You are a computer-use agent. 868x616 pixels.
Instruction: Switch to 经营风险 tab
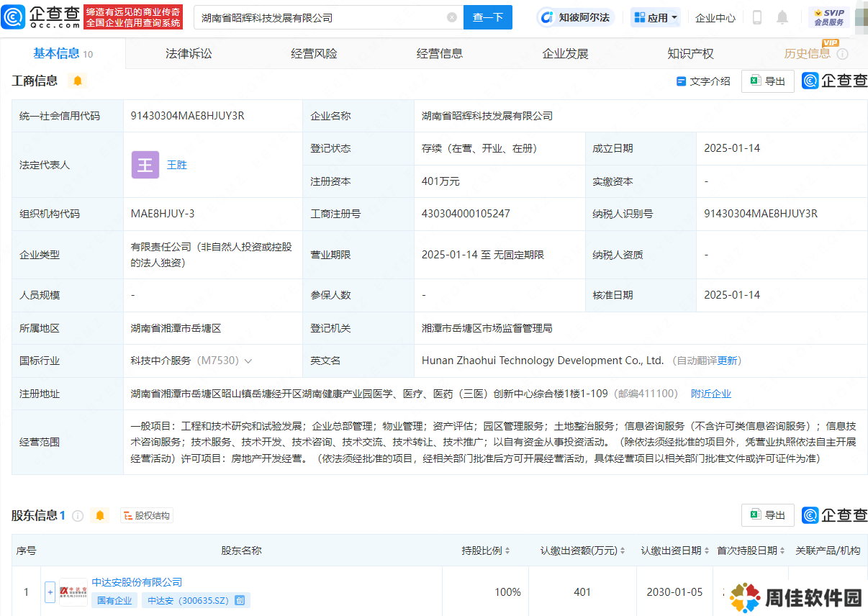pos(314,53)
